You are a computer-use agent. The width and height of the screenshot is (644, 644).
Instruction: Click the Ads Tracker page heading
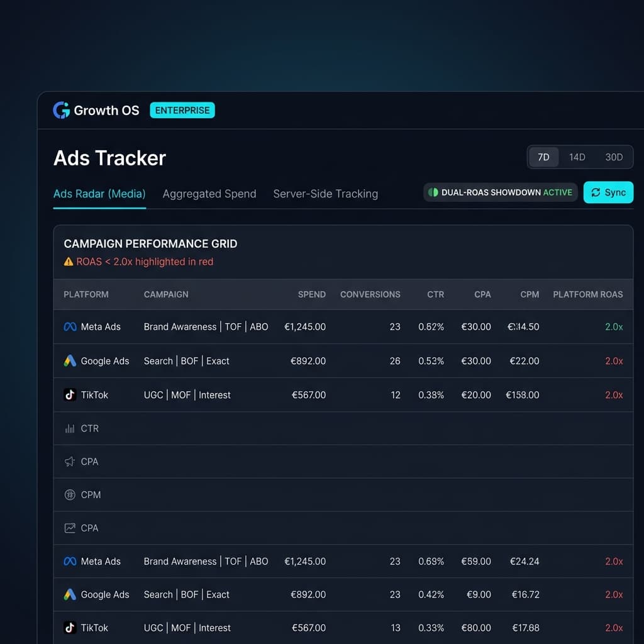click(109, 158)
